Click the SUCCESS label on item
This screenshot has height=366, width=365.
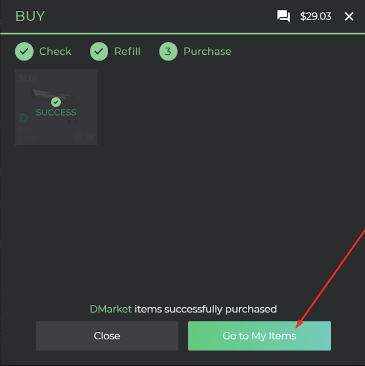tap(56, 112)
